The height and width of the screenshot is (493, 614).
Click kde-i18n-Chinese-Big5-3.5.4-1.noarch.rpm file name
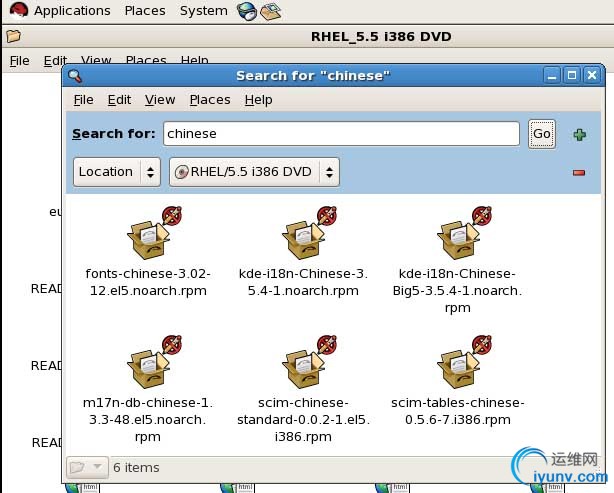[x=457, y=291]
